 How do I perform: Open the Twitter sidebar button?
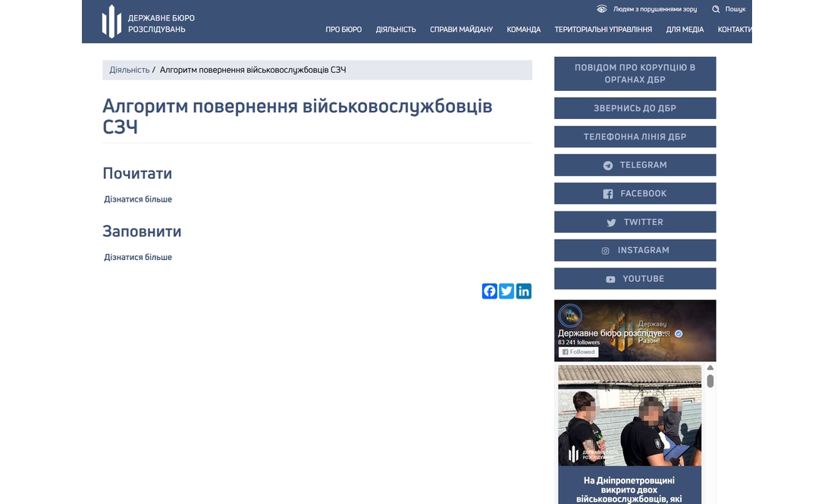[x=635, y=222]
